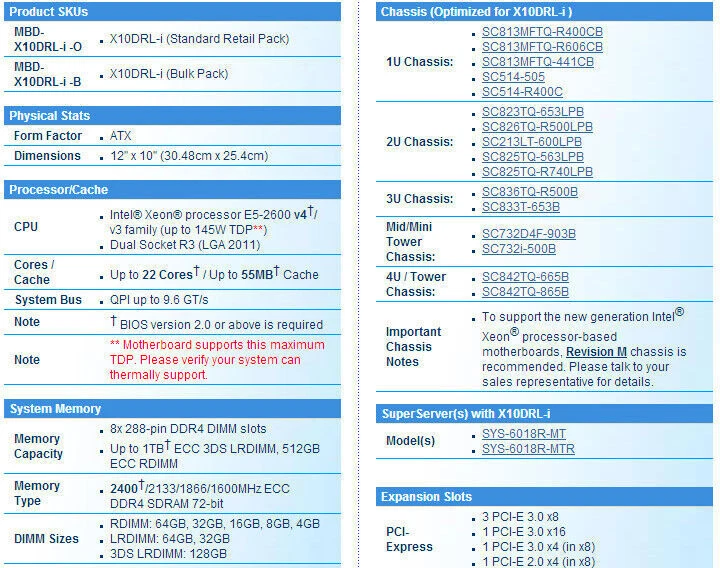Click the 'Model(s)' row label
720x568 pixels.
coord(411,441)
